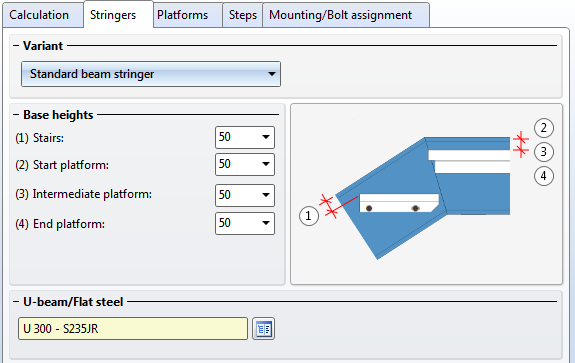Collapse the Variant section
This screenshot has height=363, width=575.
16,45
